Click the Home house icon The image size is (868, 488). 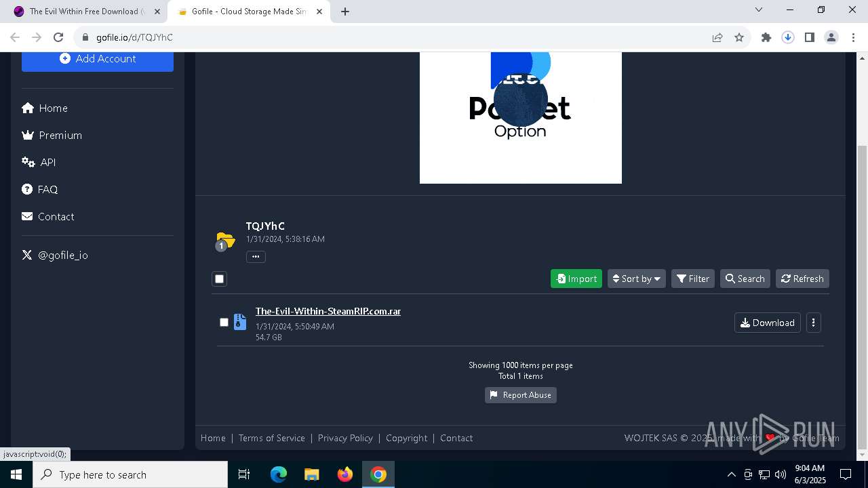[x=28, y=108]
